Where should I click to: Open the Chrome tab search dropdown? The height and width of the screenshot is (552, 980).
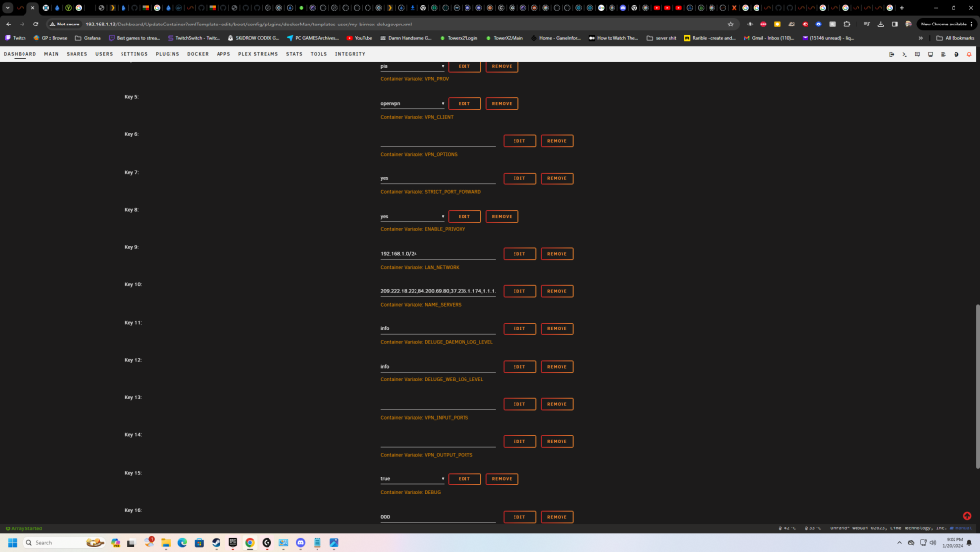tap(8, 8)
